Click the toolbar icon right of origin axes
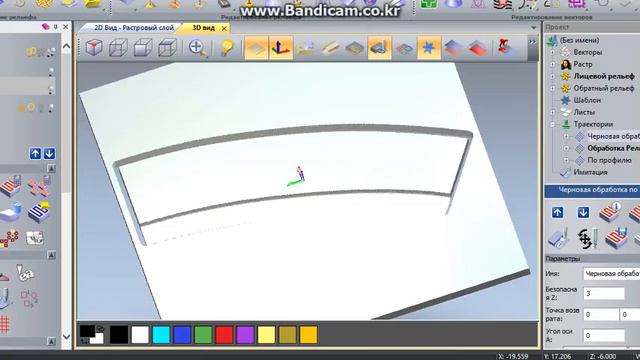The image size is (640, 360). (x=306, y=48)
